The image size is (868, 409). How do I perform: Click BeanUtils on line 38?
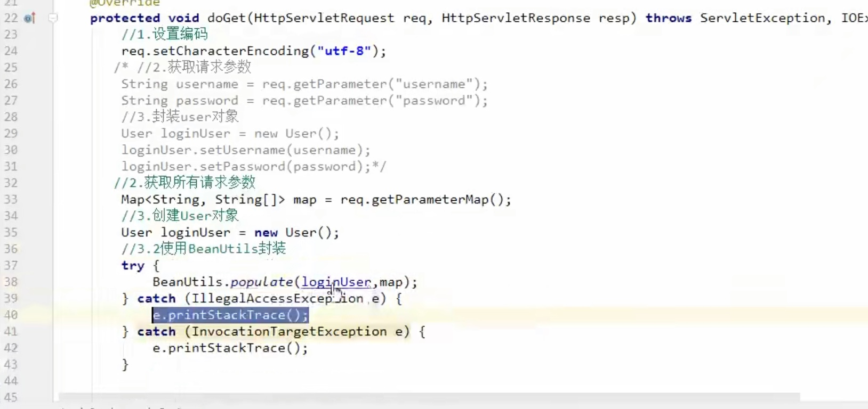tap(187, 282)
